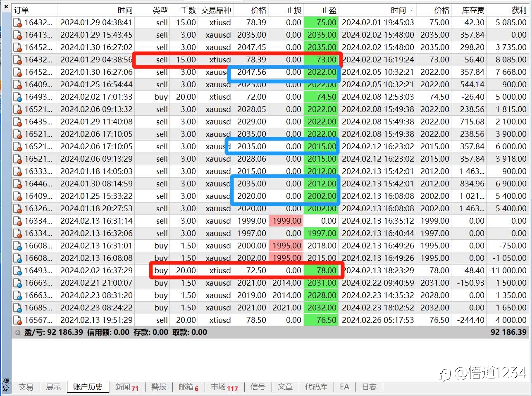The image size is (532, 396).
Task: Open the 邮箱 tab
Action: pos(188,387)
